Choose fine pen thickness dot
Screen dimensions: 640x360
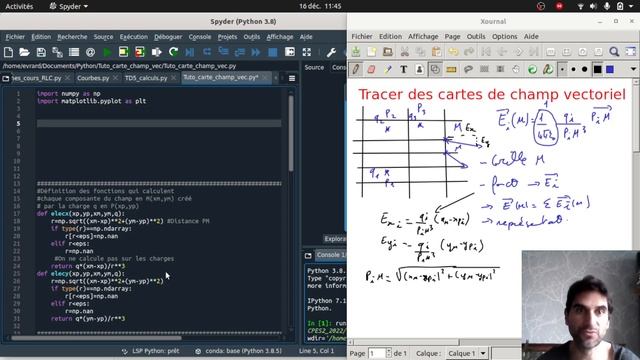click(562, 69)
